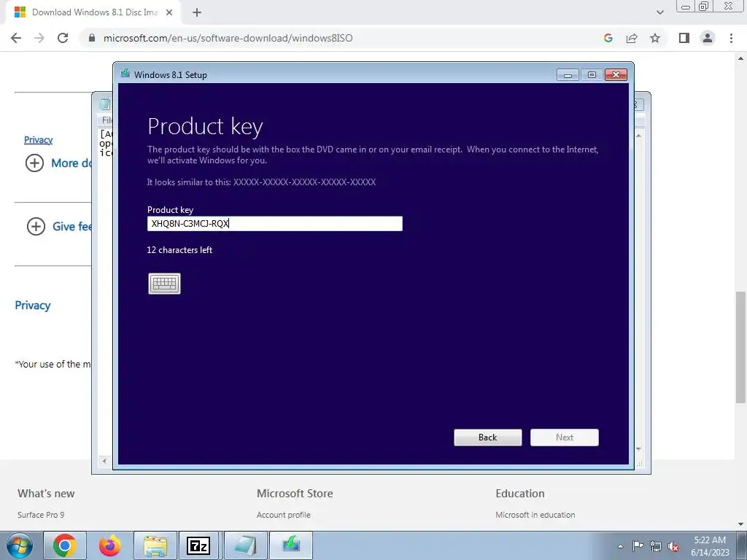The width and height of the screenshot is (747, 560).
Task: Share this page icon
Action: click(632, 38)
